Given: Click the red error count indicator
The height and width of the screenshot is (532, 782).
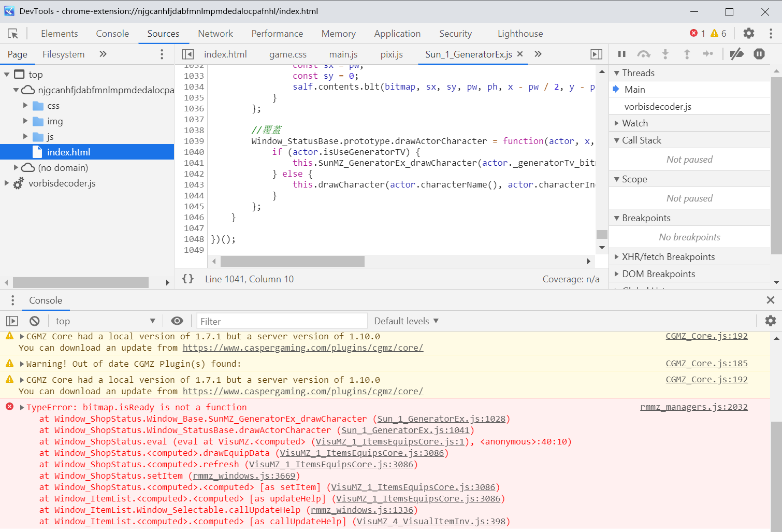Looking at the screenshot, I should click(698, 33).
